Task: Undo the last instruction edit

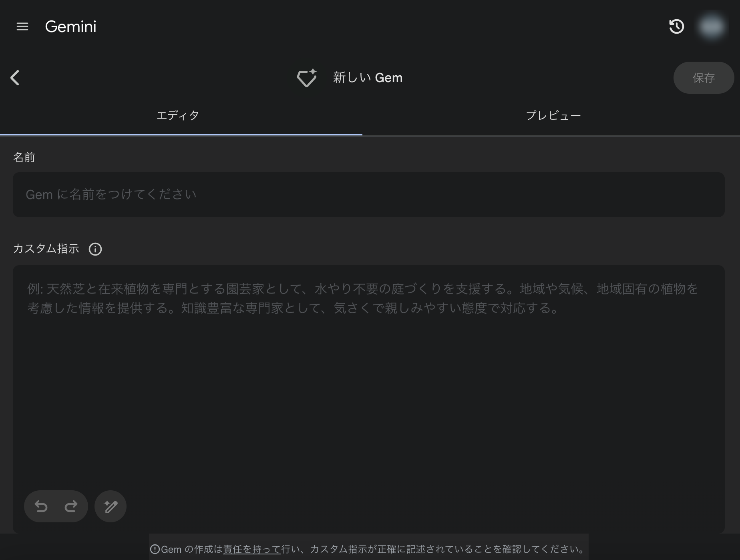Action: pos(42,506)
